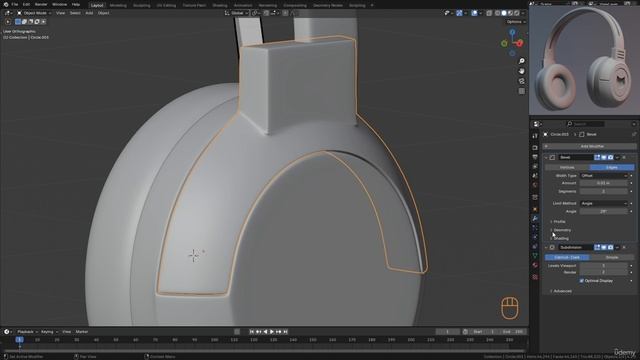Expand the Advanced subpanel
Viewport: 640px width, 360px height.
[561, 291]
